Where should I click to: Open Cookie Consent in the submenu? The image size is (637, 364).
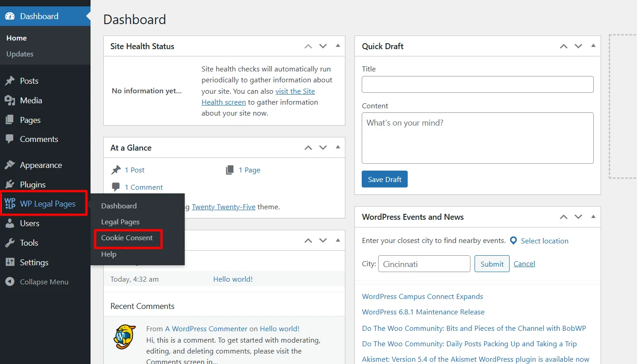point(127,238)
